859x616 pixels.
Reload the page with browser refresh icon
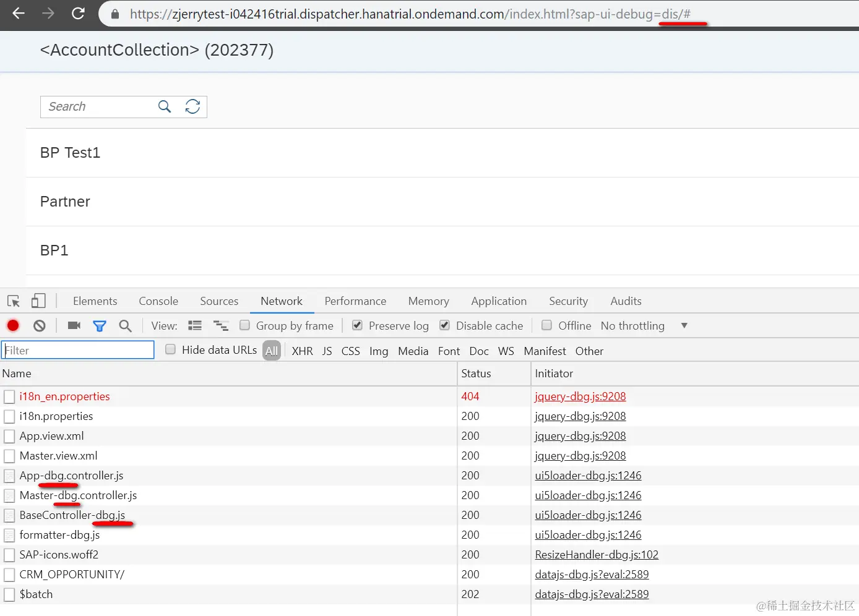tap(78, 13)
